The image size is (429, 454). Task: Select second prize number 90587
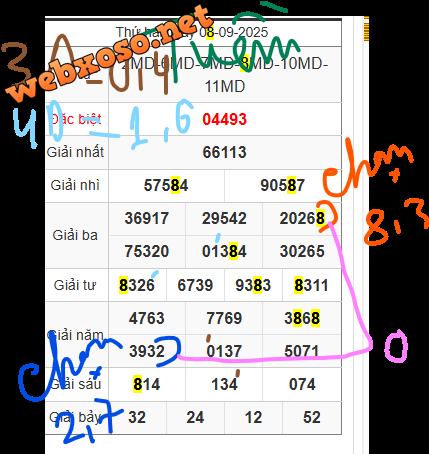pyautogui.click(x=282, y=185)
